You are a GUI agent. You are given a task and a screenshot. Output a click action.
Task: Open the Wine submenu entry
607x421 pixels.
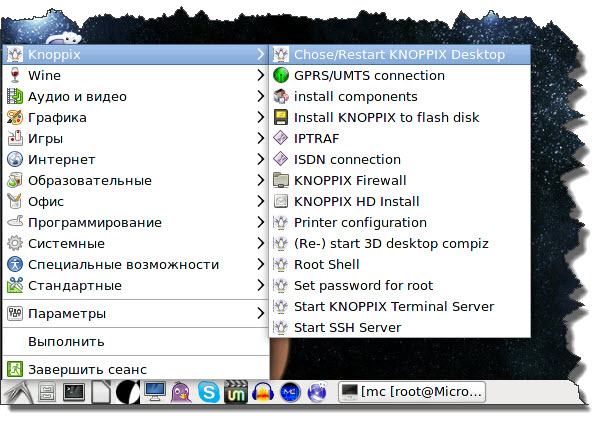click(x=135, y=75)
